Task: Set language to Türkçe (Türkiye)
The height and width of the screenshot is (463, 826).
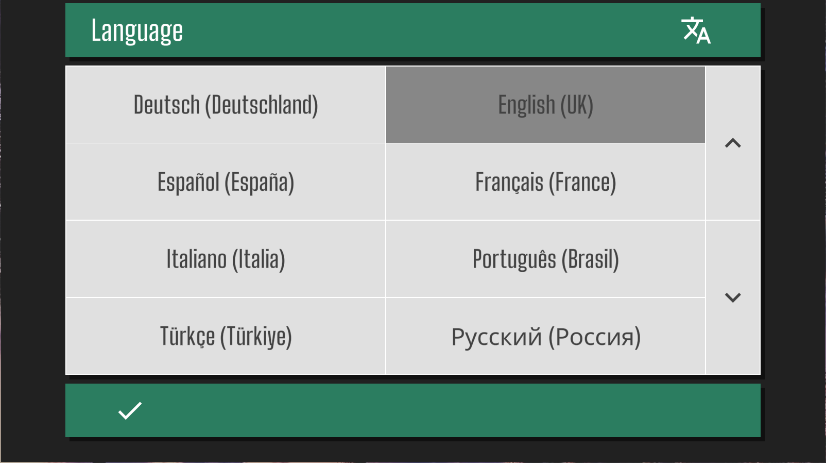Action: [x=225, y=336]
